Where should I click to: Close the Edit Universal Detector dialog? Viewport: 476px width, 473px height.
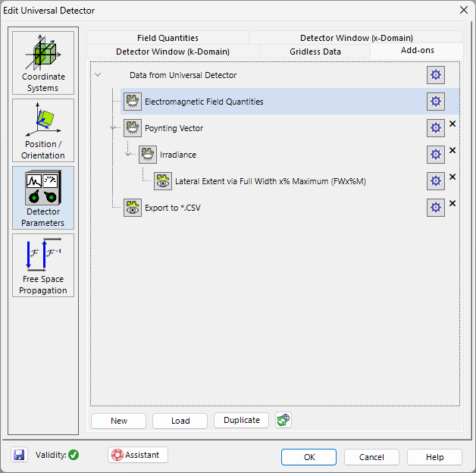point(464,10)
